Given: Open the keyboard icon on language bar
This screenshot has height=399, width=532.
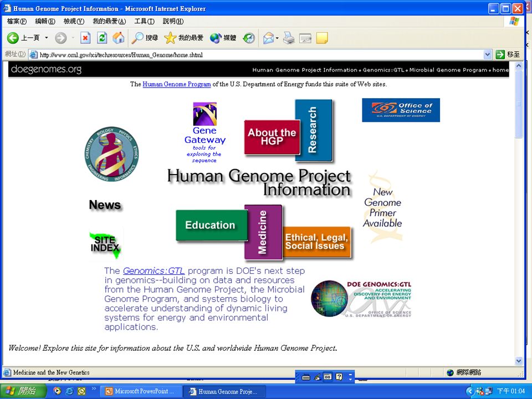Looking at the screenshot, I should pyautogui.click(x=306, y=377).
